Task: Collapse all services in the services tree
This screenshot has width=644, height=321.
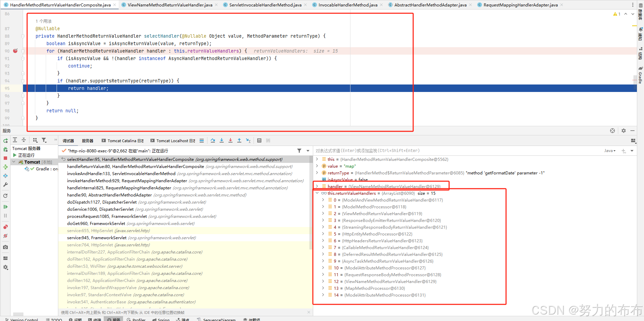Action: [24, 140]
